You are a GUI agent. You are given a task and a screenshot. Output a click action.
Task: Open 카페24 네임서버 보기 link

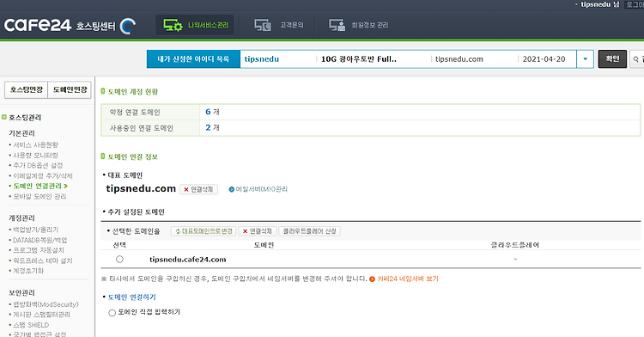pyautogui.click(x=408, y=279)
